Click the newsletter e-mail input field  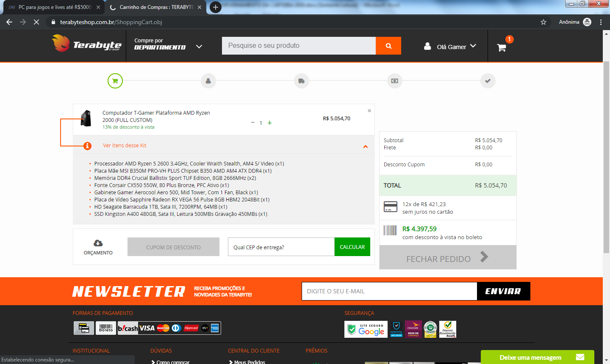(389, 291)
